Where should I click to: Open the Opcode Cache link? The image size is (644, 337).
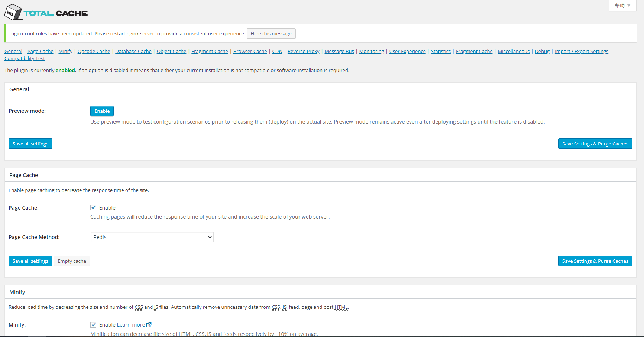click(x=94, y=52)
